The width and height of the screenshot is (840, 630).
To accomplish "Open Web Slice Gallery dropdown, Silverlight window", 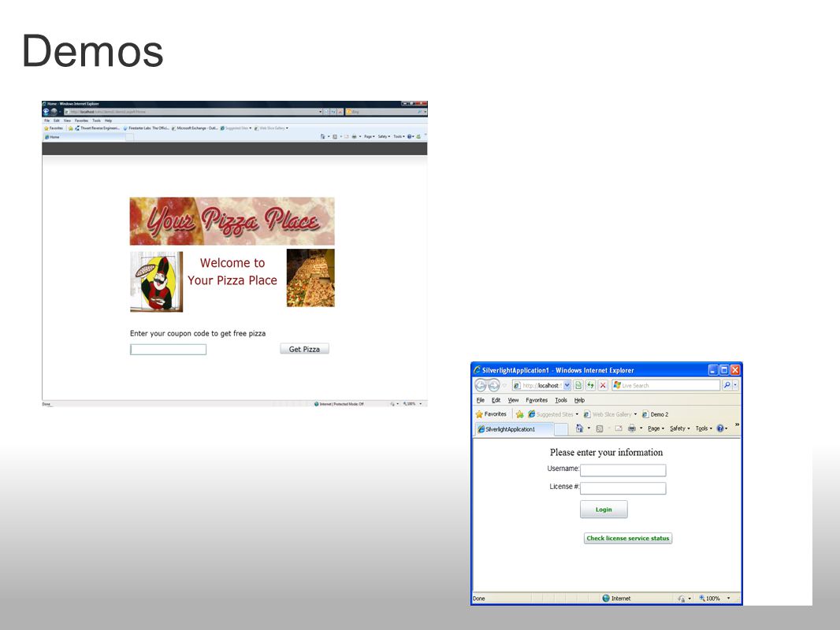I will [635, 414].
